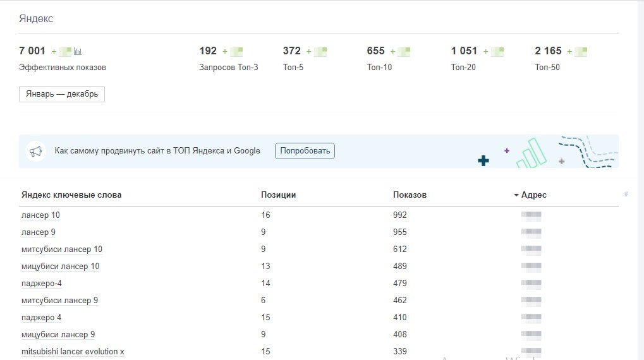Sort table by the Показов column
The height and width of the screenshot is (360, 644).
(x=410, y=195)
